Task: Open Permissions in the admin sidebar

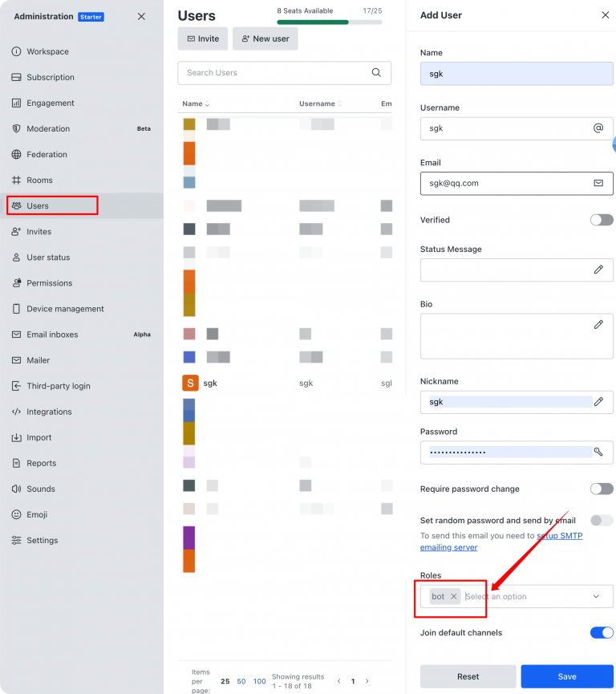Action: 49,283
